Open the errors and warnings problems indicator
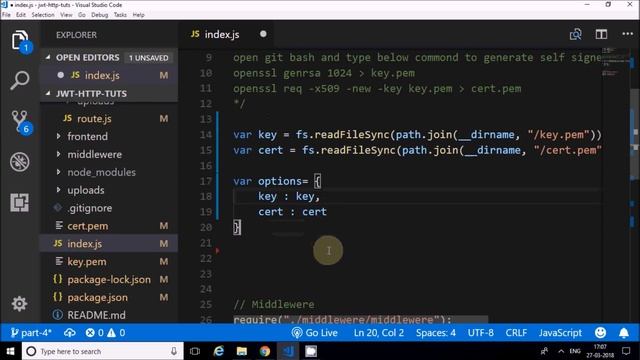 (x=105, y=333)
